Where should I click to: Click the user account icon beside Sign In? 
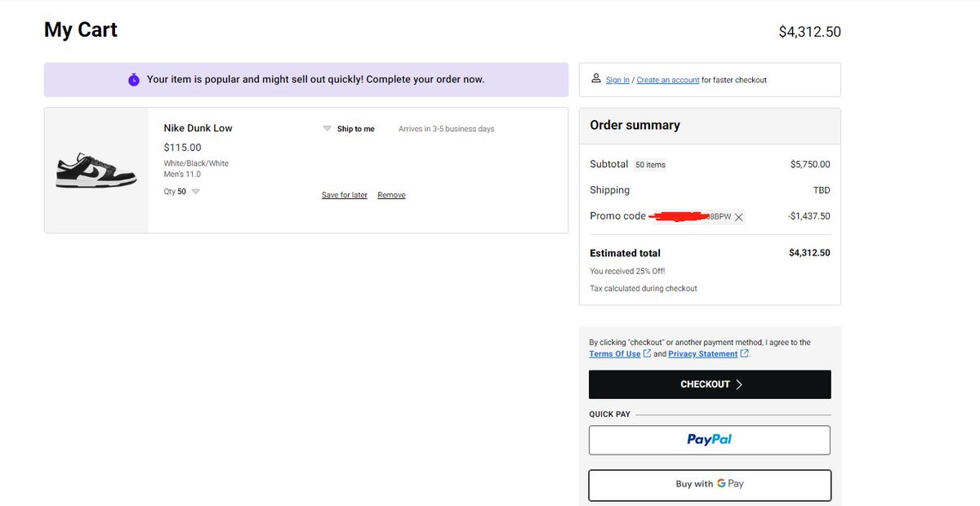(x=595, y=79)
